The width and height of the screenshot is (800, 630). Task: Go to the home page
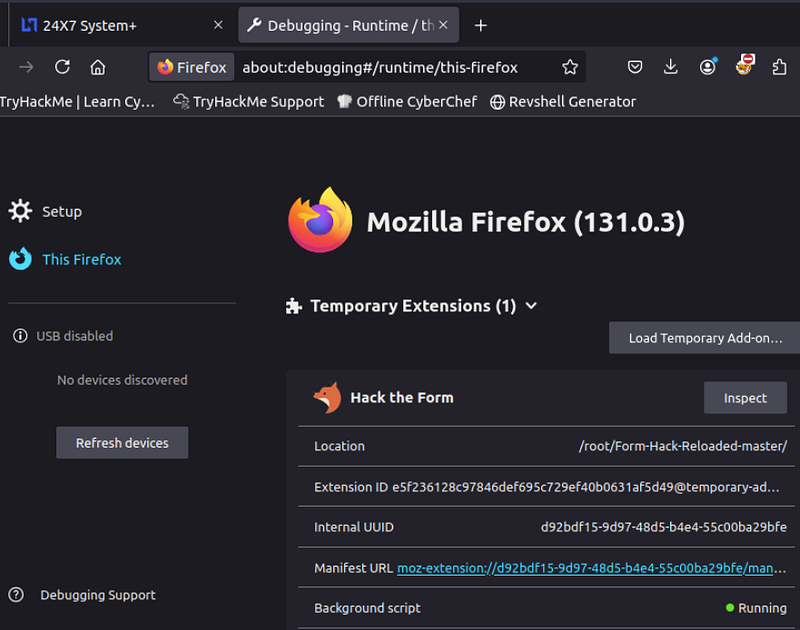click(98, 67)
